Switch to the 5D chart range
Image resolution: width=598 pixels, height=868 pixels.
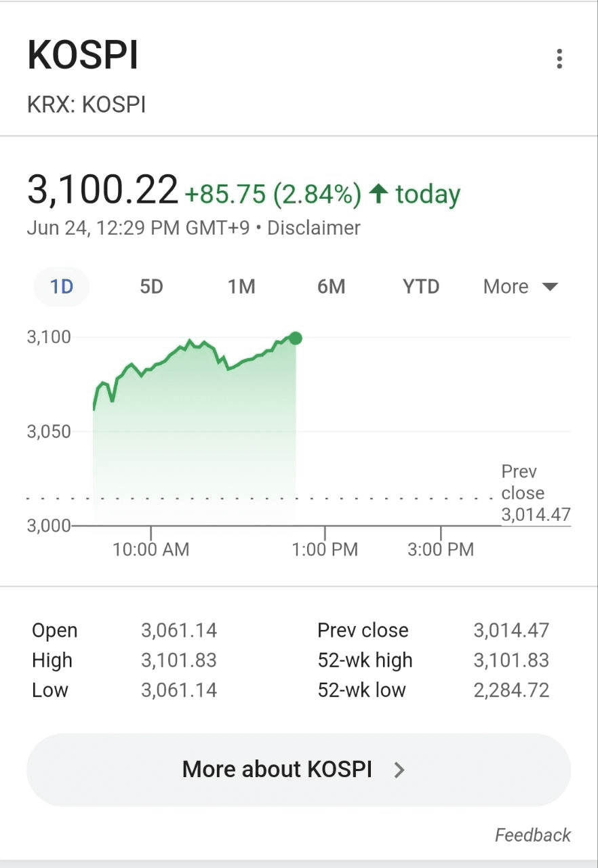click(x=151, y=287)
